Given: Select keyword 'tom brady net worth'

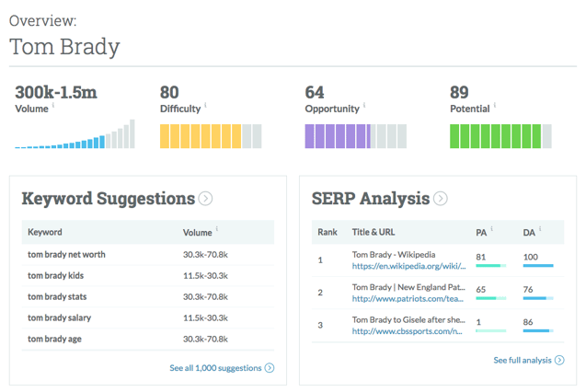Looking at the screenshot, I should tap(66, 255).
